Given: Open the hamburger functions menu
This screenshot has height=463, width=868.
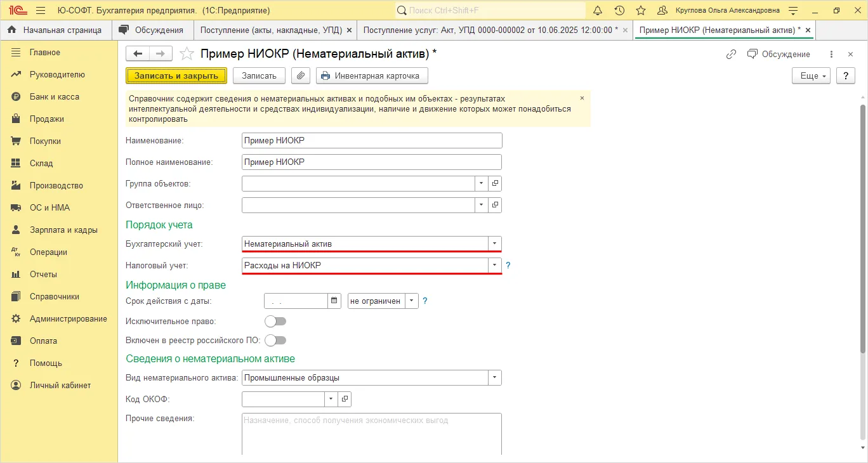Looking at the screenshot, I should (41, 10).
